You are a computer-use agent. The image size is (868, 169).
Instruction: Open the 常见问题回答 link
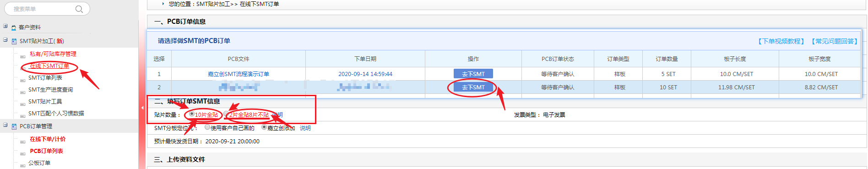pos(835,41)
